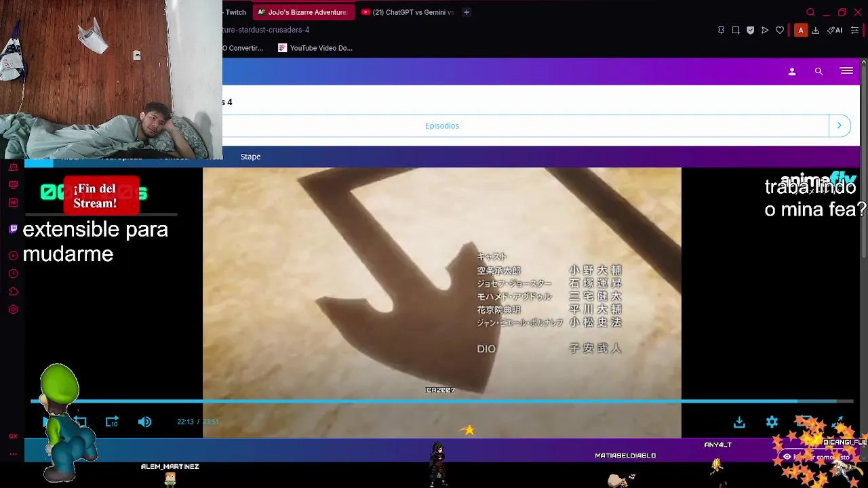Open the AI assistant button in toolbar
Screen dimensions: 868x488
[835, 30]
